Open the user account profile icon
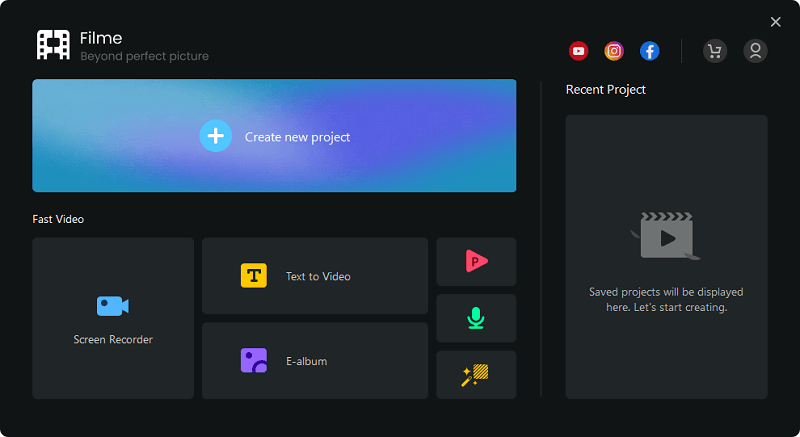800x437 pixels. click(755, 51)
